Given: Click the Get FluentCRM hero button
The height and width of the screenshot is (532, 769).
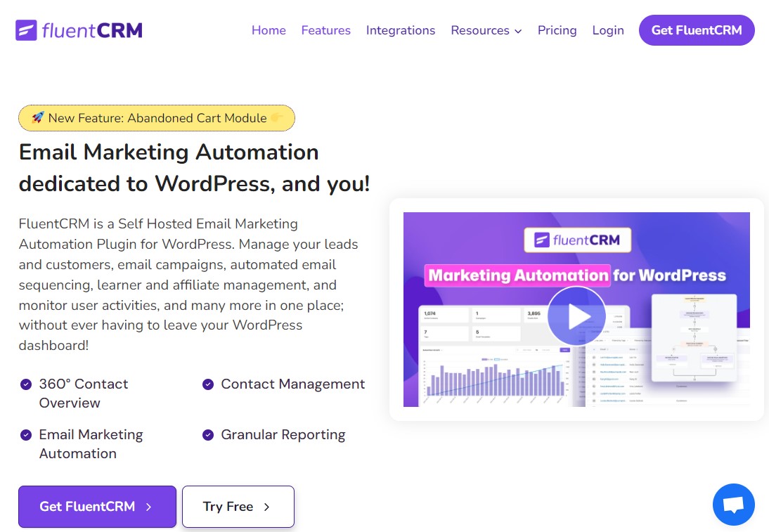Looking at the screenshot, I should coord(97,507).
